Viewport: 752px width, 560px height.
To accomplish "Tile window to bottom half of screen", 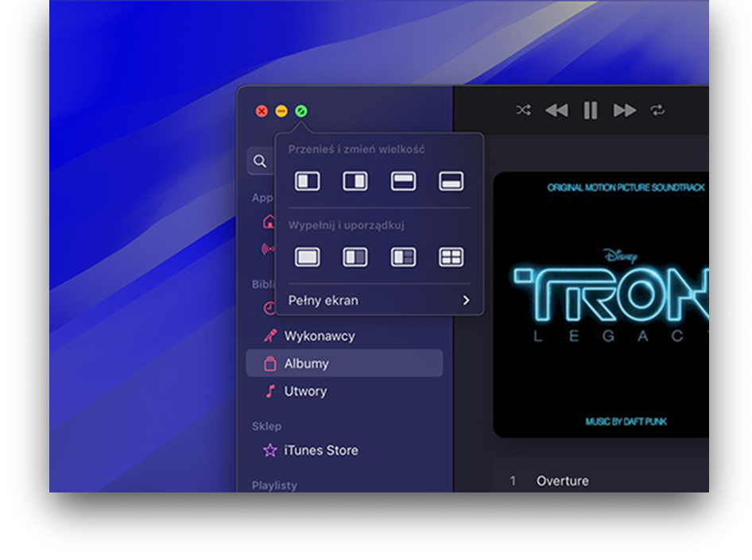I will point(451,182).
